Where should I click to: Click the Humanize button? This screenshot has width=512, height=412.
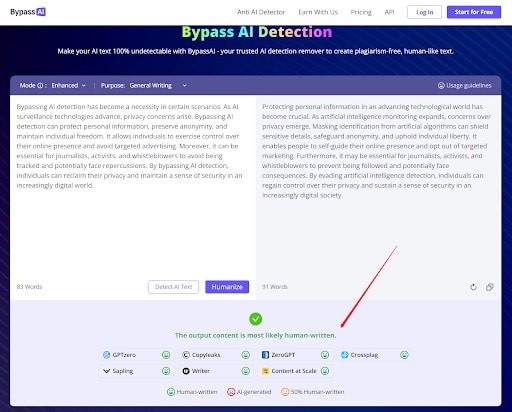point(227,287)
